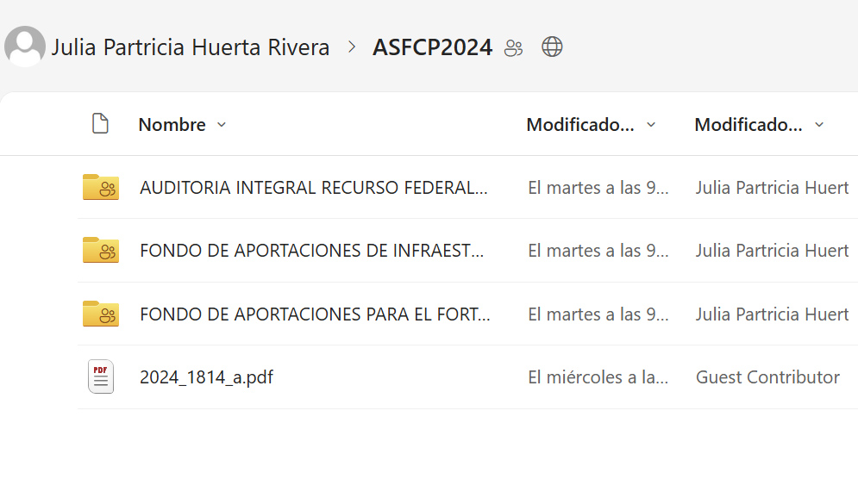The height and width of the screenshot is (504, 858).
Task: Click Julia Partricia Huerta Rivera profile avatar
Action: pos(25,47)
